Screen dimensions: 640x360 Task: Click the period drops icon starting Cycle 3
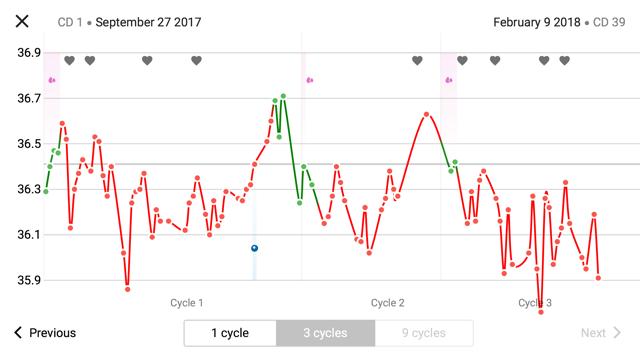pos(449,80)
